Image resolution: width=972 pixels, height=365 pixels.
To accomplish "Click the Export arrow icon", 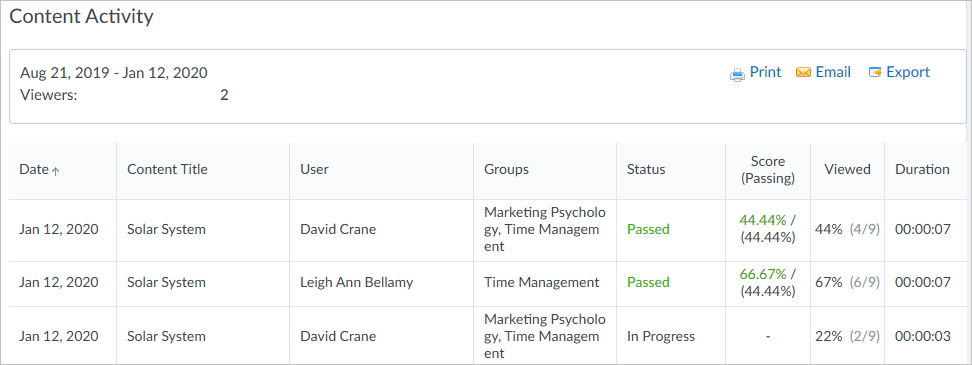I will click(x=875, y=73).
